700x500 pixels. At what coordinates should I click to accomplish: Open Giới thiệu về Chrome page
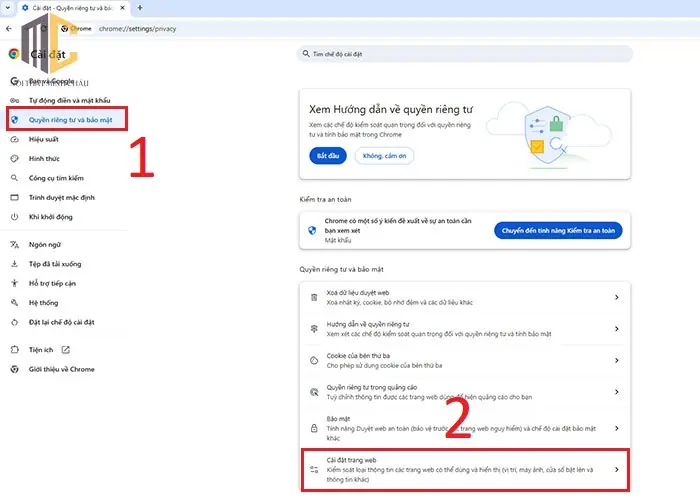(62, 369)
